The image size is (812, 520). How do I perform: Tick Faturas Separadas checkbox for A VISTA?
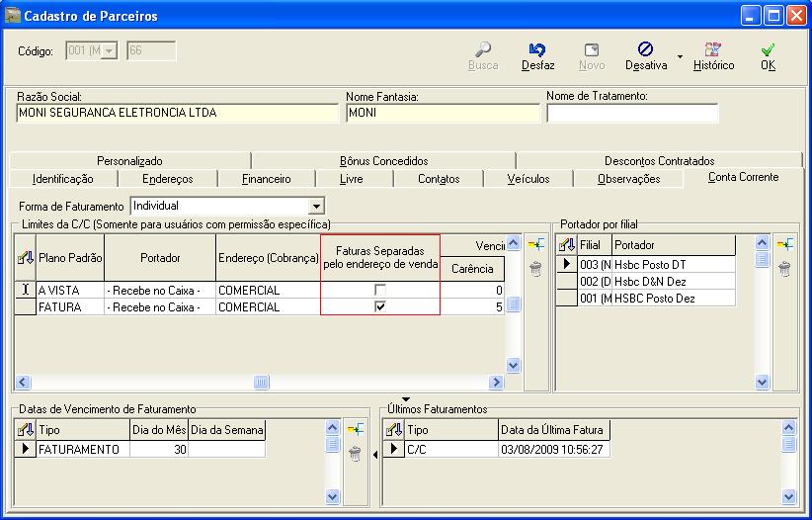[x=380, y=290]
